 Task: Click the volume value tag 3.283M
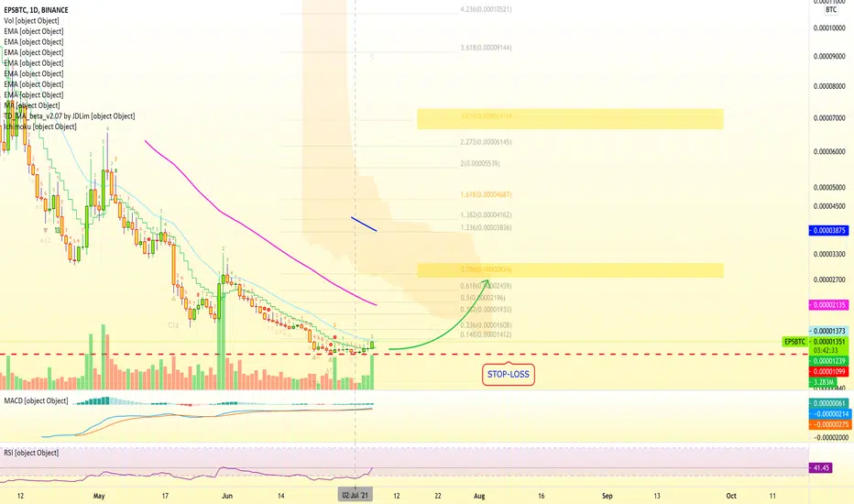[x=824, y=382]
